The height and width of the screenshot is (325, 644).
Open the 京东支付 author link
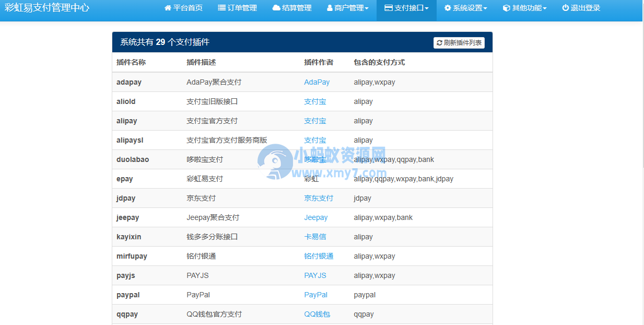(319, 198)
